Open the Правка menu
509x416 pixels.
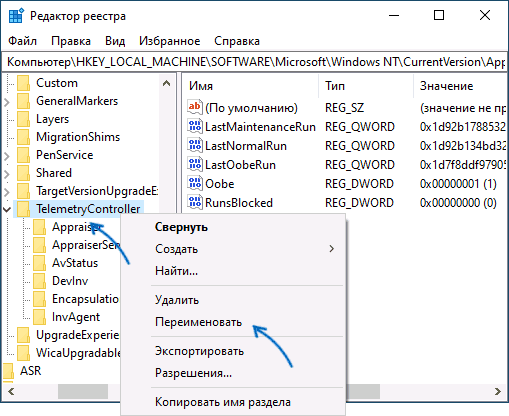click(71, 41)
